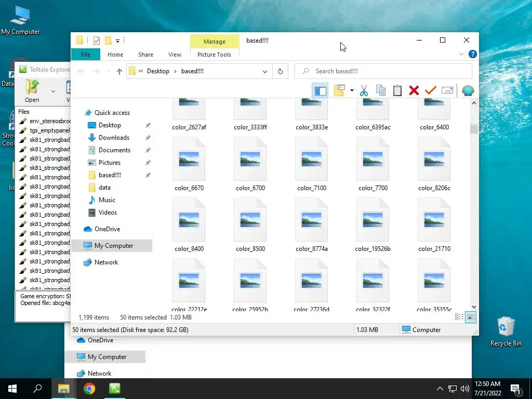
Task: Click the Up one level arrow
Action: point(119,71)
